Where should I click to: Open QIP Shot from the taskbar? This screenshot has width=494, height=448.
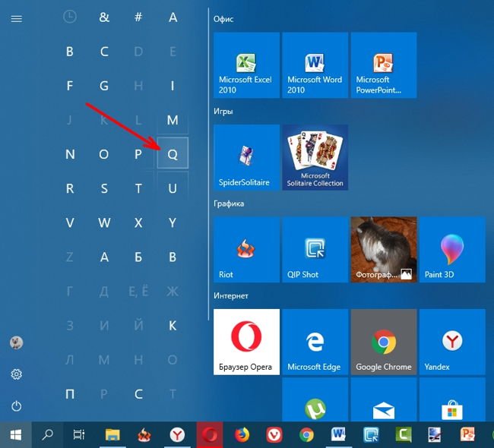point(371,435)
